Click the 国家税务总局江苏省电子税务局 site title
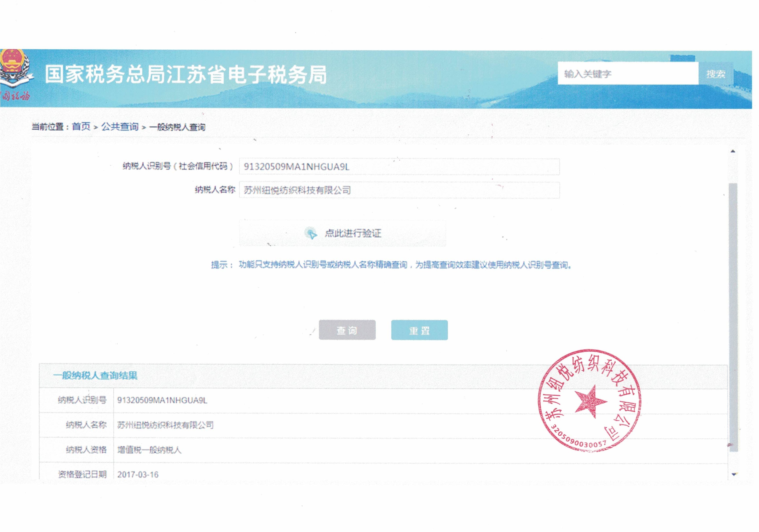The image size is (759, 532). pyautogui.click(x=186, y=74)
